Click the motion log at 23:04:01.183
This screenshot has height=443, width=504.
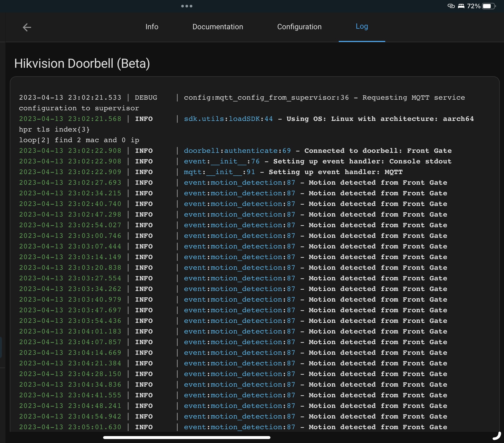(233, 331)
